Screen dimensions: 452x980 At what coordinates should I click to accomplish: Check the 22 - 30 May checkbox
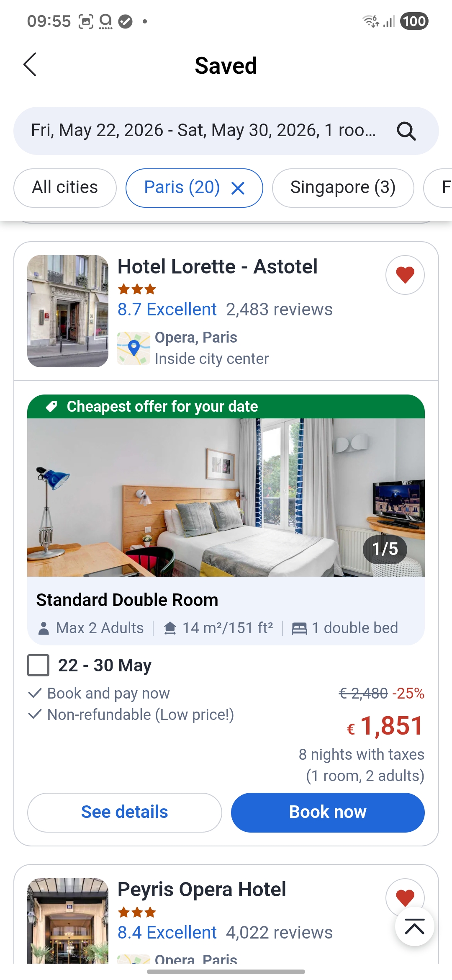(39, 665)
